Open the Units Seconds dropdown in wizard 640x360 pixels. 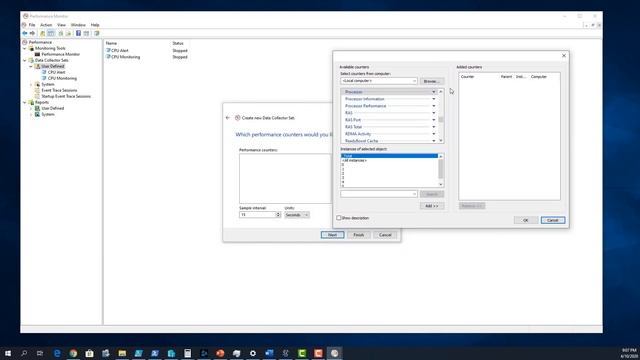coord(297,215)
